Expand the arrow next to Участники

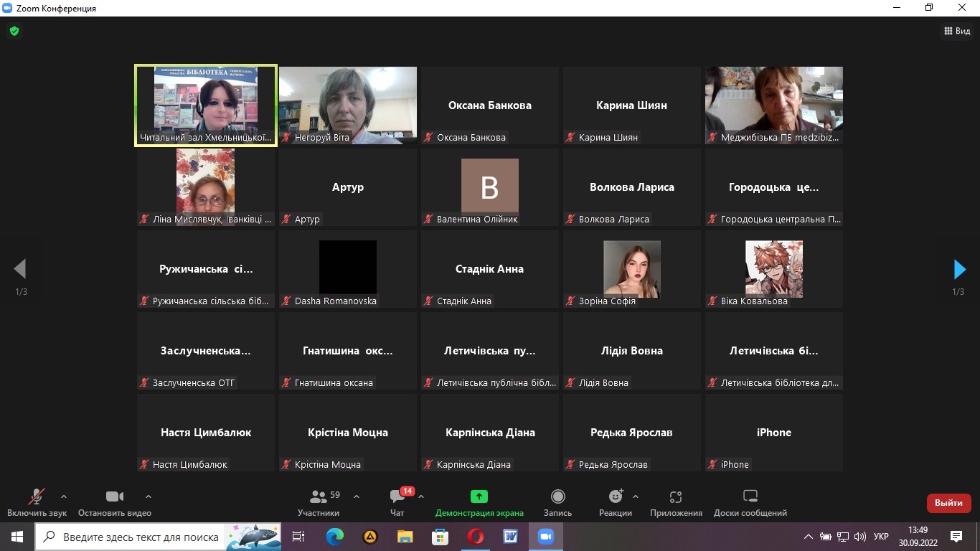pyautogui.click(x=357, y=496)
